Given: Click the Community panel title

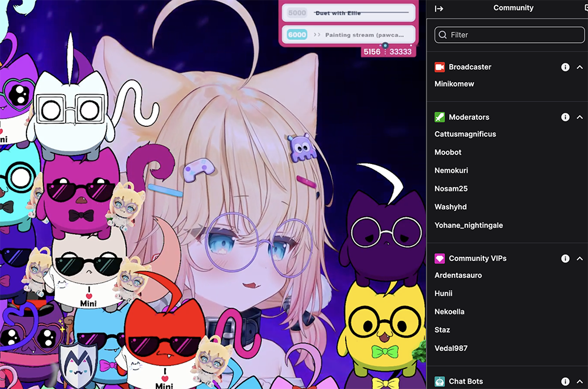Looking at the screenshot, I should click(x=513, y=8).
